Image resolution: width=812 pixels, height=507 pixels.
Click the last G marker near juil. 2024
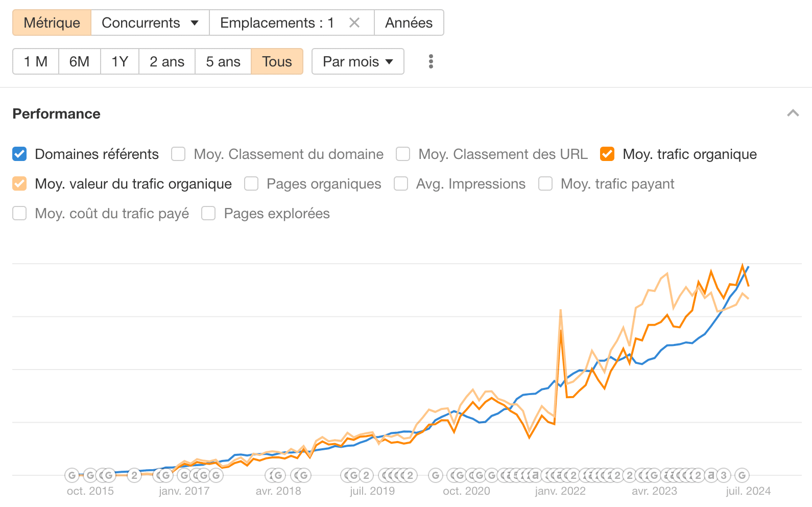(742, 475)
